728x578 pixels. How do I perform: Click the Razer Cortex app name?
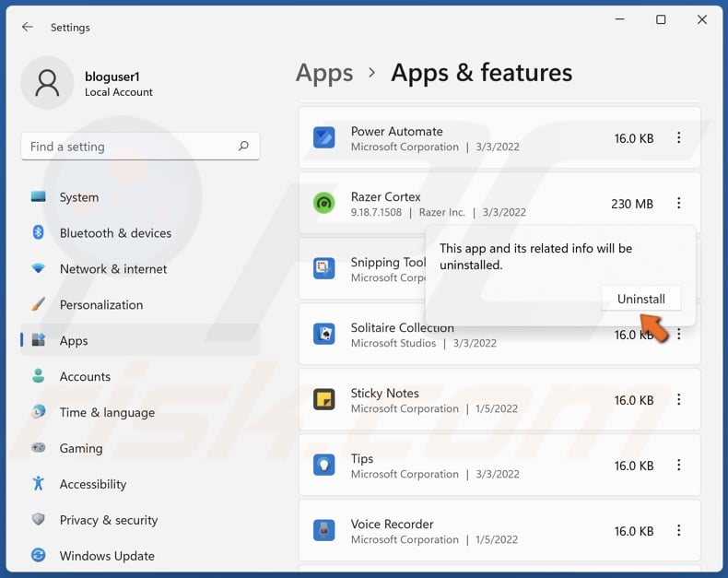tap(386, 196)
